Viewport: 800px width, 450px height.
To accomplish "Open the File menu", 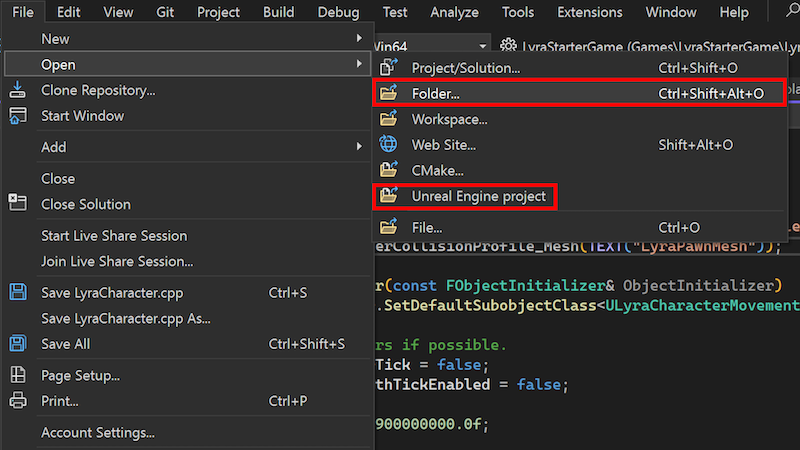I will (x=23, y=12).
